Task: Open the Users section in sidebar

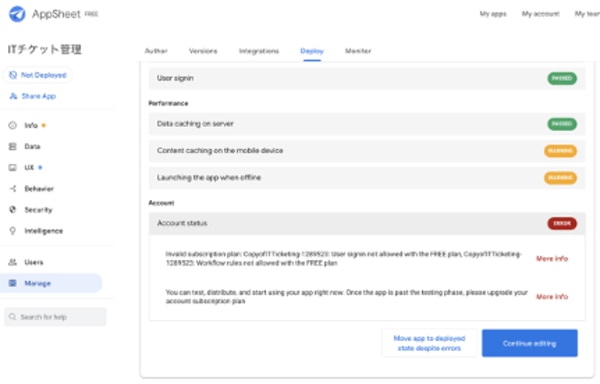Action: tap(34, 262)
